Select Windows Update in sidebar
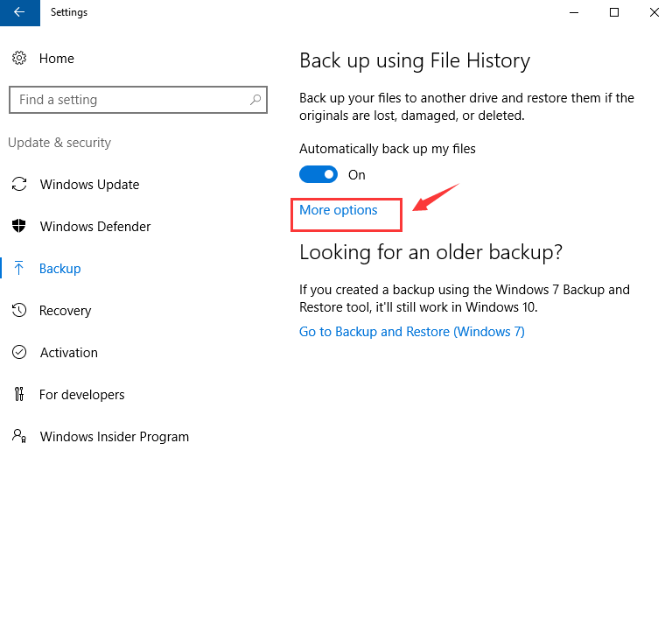This screenshot has width=672, height=633. click(x=89, y=185)
